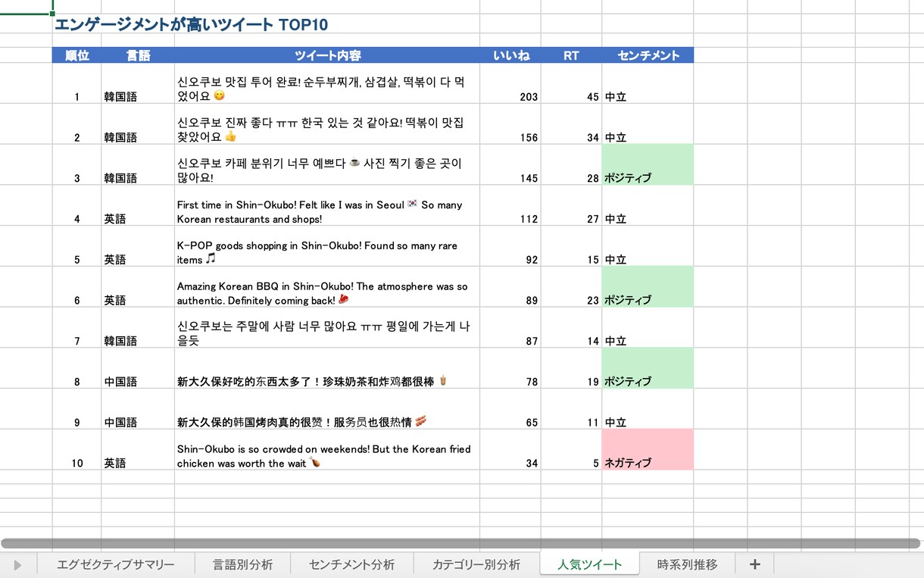The image size is (924, 578).
Task: Click the いいね column header
Action: point(510,55)
